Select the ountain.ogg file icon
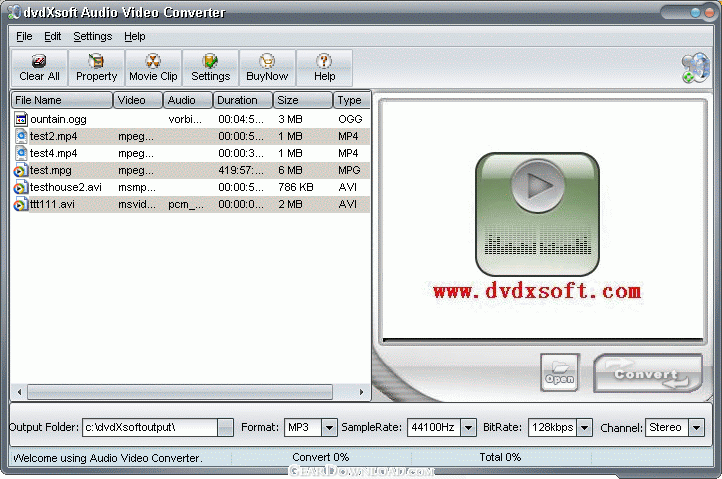Image resolution: width=722 pixels, height=479 pixels. click(x=21, y=119)
